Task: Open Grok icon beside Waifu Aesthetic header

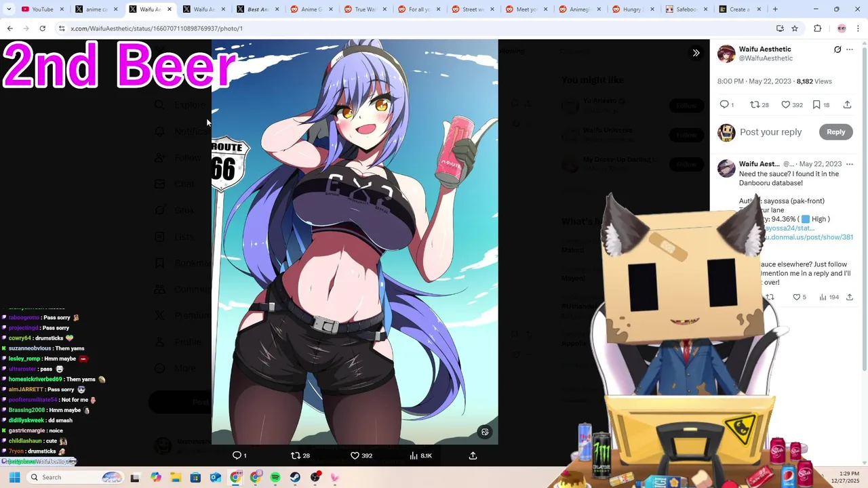Action: [837, 49]
